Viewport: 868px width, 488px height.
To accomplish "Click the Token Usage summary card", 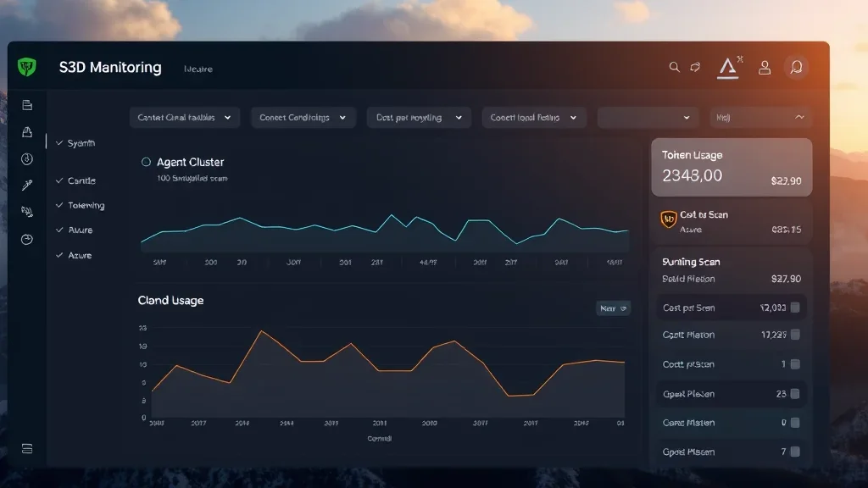I will pos(731,168).
